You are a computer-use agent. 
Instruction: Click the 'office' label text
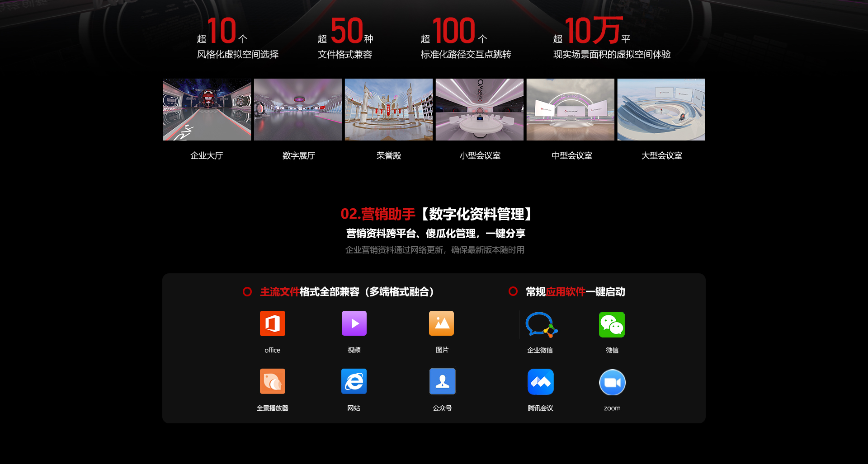(x=272, y=350)
